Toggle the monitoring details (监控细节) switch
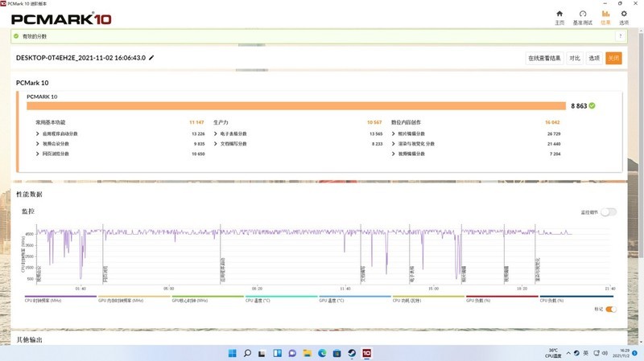Image resolution: width=644 pixels, height=361 pixels. pos(609,212)
